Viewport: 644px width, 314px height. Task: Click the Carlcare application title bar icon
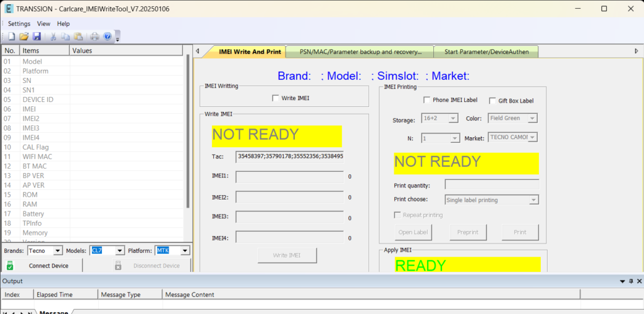point(8,9)
